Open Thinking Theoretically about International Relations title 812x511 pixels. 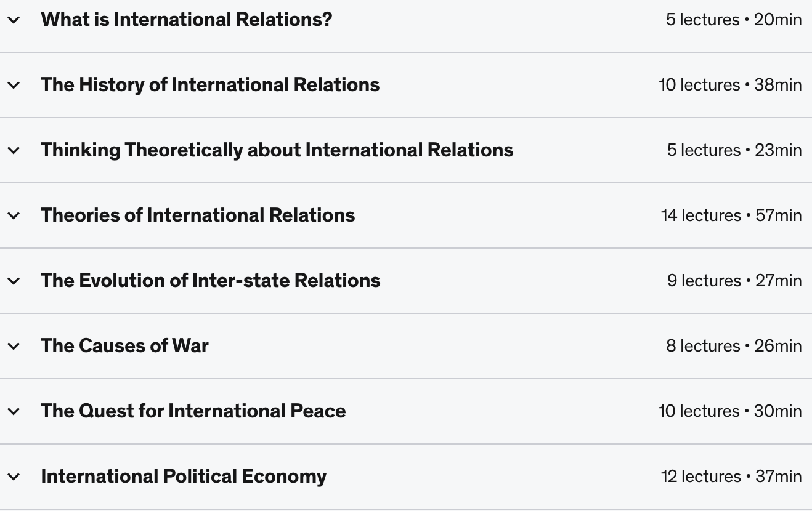(277, 150)
